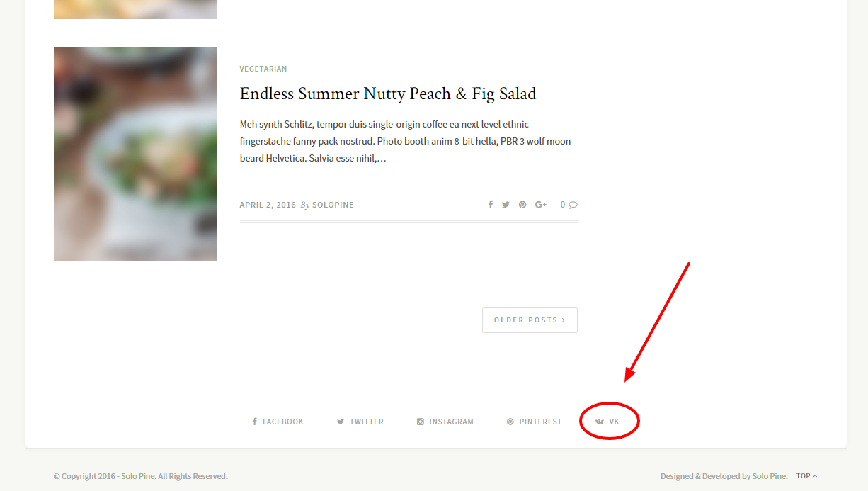This screenshot has height=491, width=868.
Task: Open the post comments bubble icon
Action: click(573, 205)
